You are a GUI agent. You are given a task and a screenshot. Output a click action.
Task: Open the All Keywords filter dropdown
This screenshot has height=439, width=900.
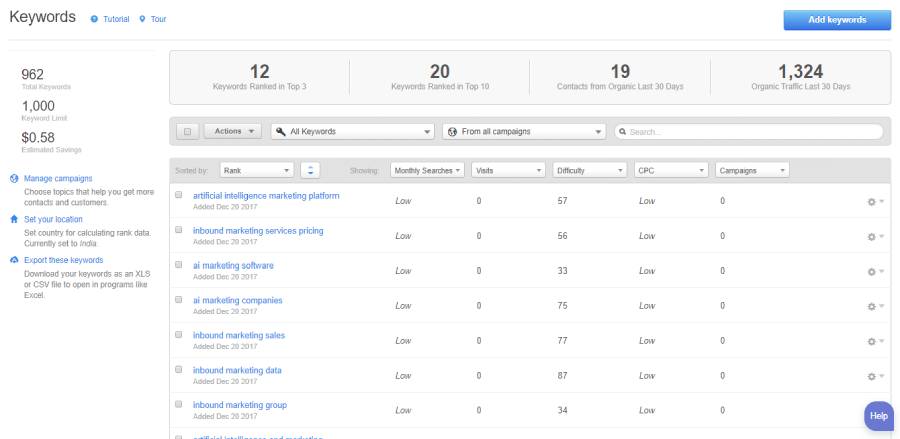[352, 131]
